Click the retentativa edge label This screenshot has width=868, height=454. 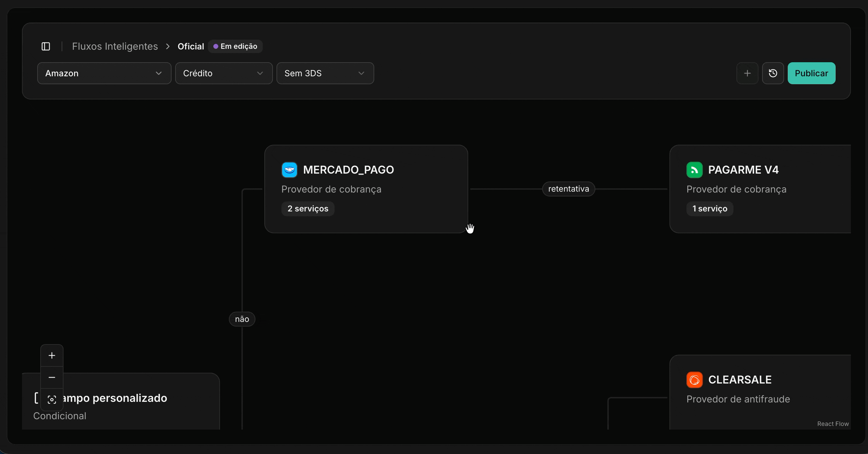pos(569,189)
